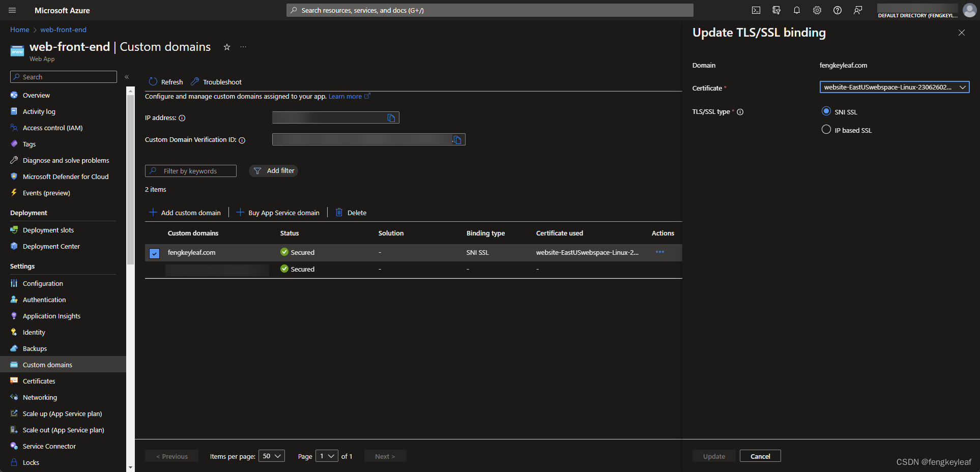Open portal settings gear icon

coord(817,10)
